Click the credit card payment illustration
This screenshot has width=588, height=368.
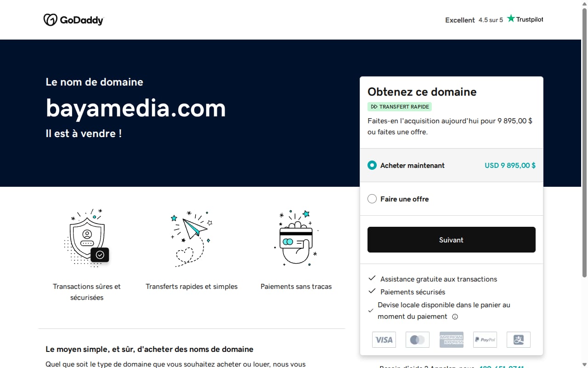pyautogui.click(x=296, y=238)
